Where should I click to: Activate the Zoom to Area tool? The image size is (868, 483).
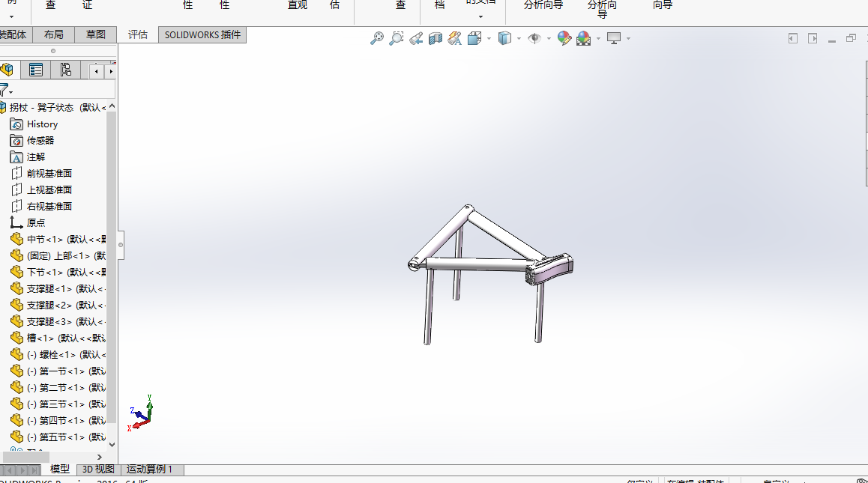[x=397, y=38]
